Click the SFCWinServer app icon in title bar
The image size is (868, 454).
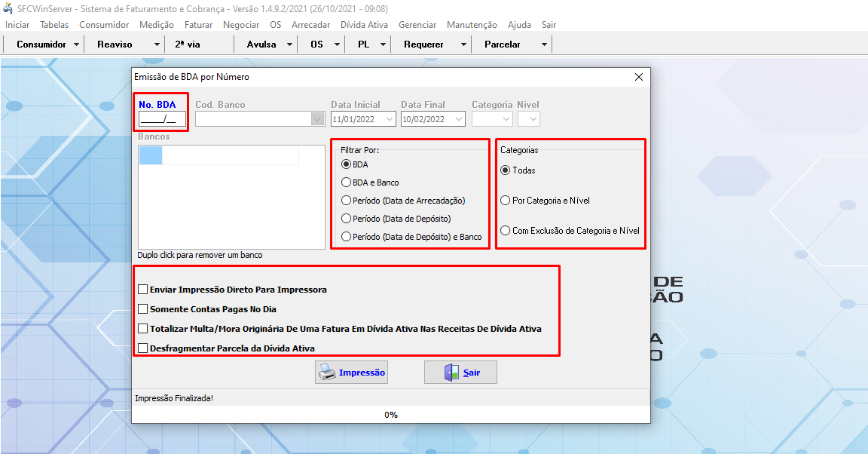point(8,8)
